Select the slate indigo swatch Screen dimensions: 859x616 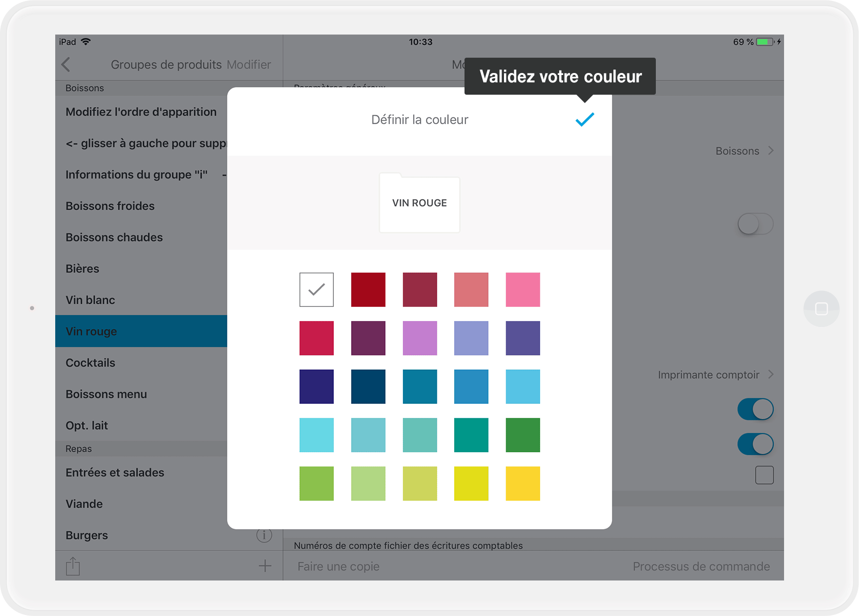pos(523,338)
